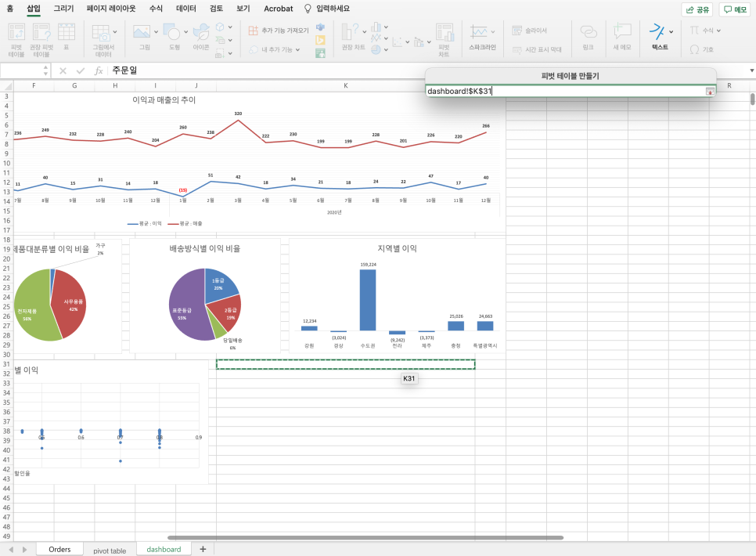Screen dimensions: 756x556
Task: Open the 아이콘 (Icons) gallery
Action: pos(201,32)
